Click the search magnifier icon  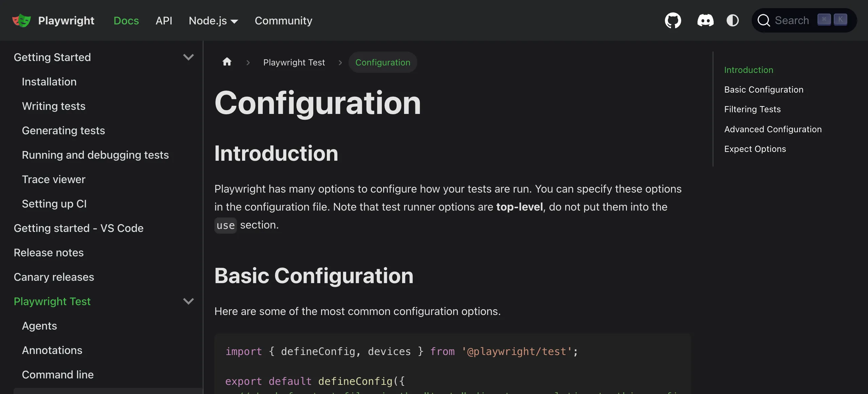764,20
